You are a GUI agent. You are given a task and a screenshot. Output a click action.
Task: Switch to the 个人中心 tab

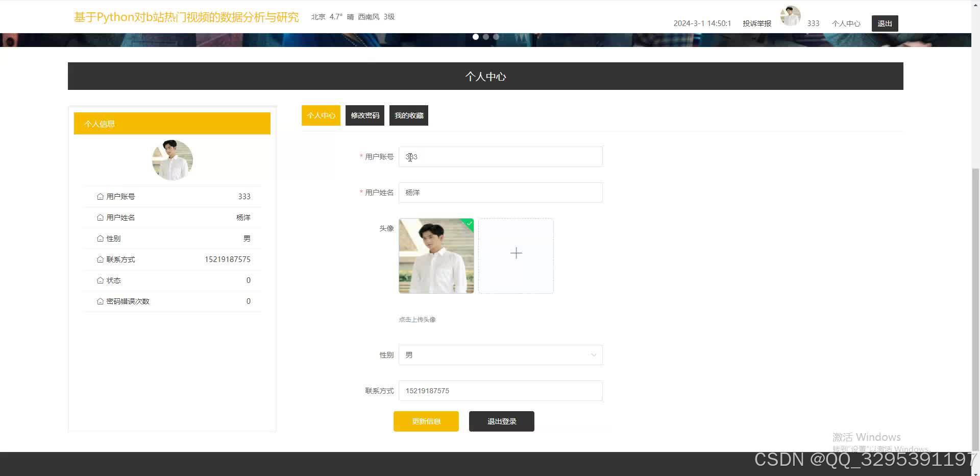click(321, 115)
